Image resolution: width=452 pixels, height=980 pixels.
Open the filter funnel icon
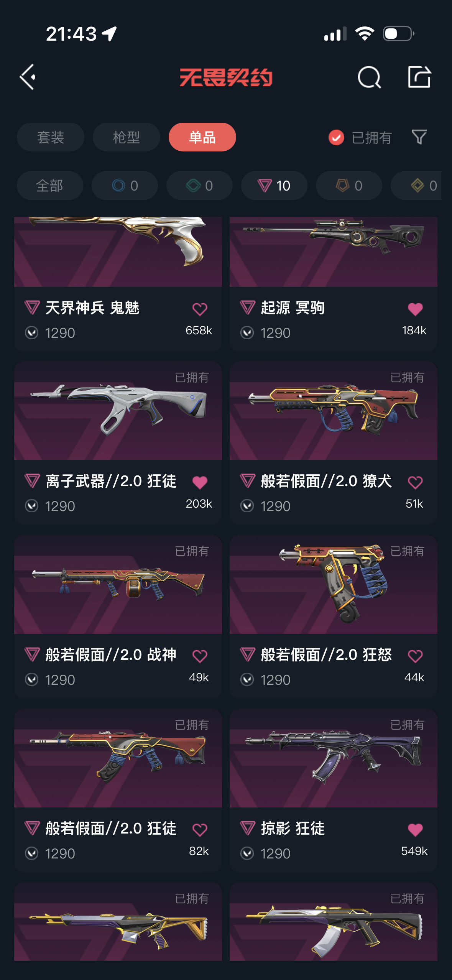coord(419,137)
